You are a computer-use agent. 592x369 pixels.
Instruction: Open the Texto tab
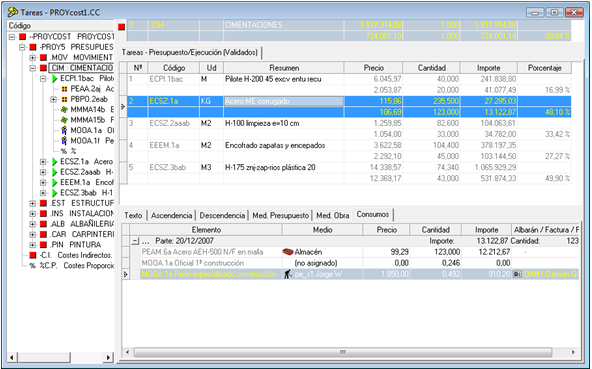(x=133, y=215)
